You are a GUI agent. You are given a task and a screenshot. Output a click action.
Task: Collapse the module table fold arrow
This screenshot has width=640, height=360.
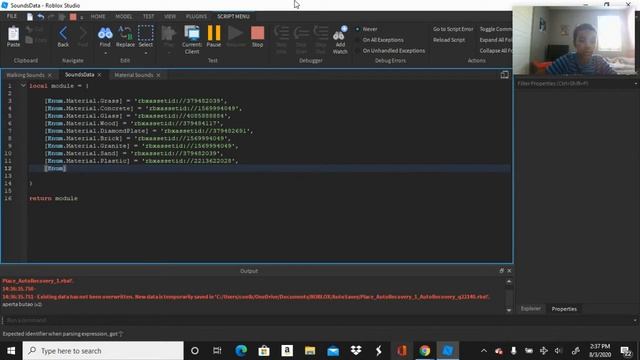point(23,86)
